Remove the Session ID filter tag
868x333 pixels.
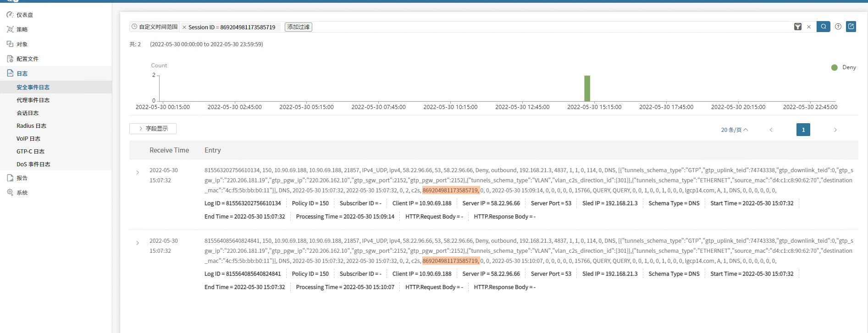pos(184,27)
